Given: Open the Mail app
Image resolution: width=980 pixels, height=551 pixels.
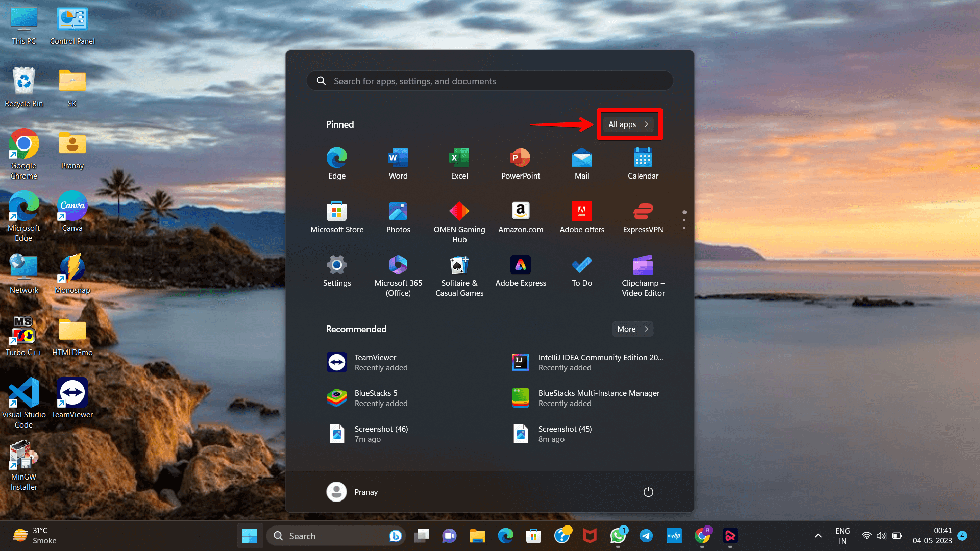Looking at the screenshot, I should (x=582, y=164).
